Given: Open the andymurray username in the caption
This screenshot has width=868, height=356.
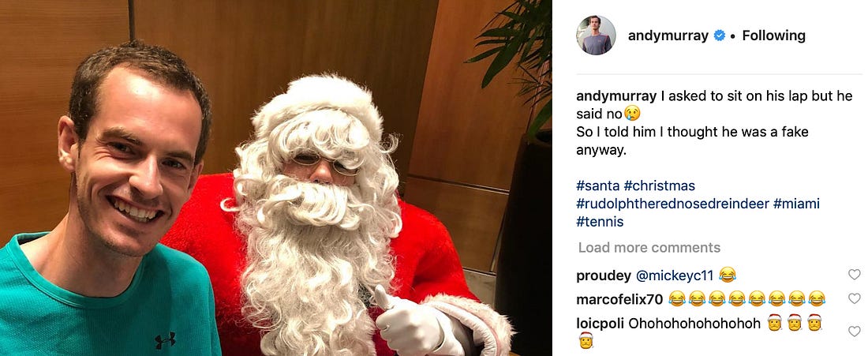Looking at the screenshot, I should tap(617, 96).
